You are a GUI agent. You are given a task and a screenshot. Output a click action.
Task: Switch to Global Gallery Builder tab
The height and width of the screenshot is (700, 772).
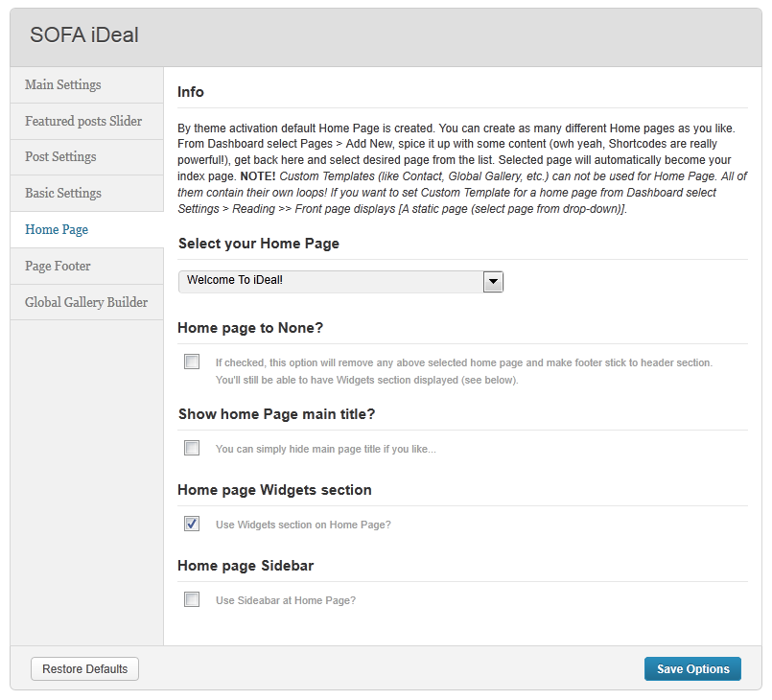tap(86, 302)
